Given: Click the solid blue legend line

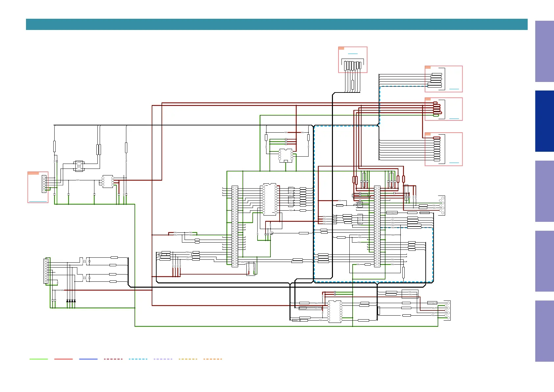Looking at the screenshot, I should tap(88, 359).
